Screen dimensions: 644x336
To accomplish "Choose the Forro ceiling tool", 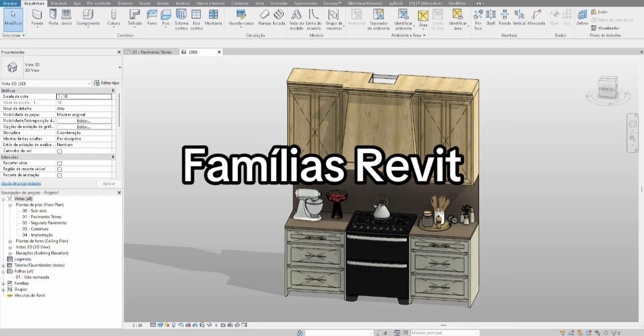I will [152, 17].
